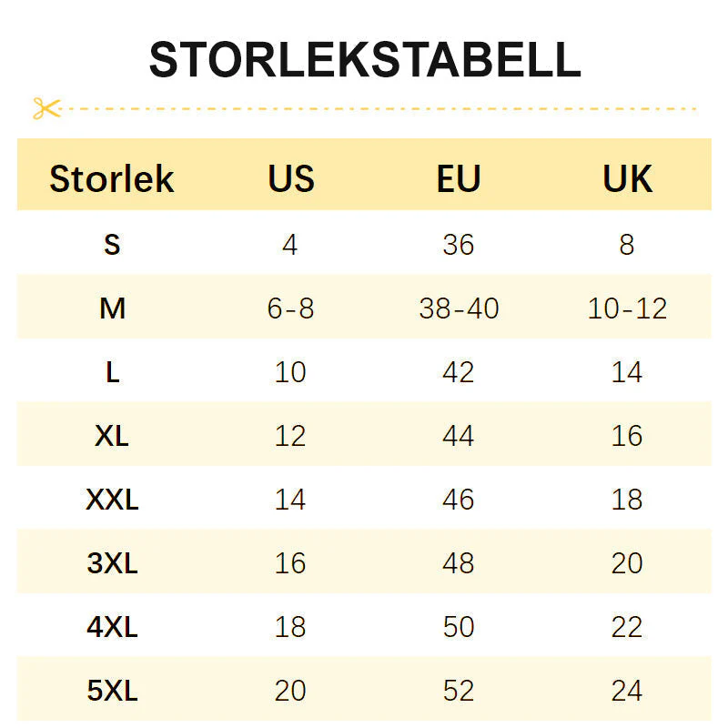Select the UK column header
This screenshot has height=728, width=728.
[627, 178]
